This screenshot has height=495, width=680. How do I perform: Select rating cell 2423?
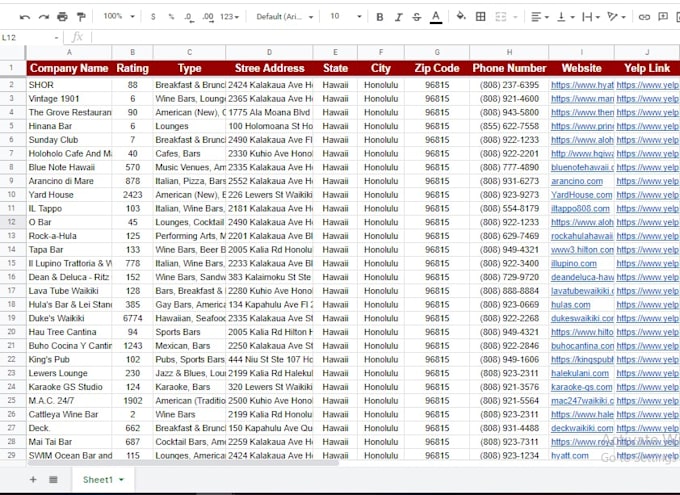[x=132, y=195]
